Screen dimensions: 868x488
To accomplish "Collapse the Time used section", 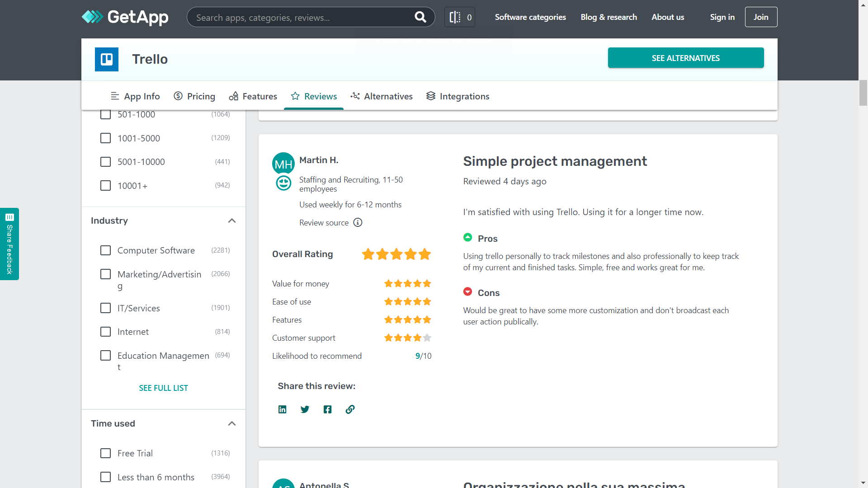I will tap(232, 423).
